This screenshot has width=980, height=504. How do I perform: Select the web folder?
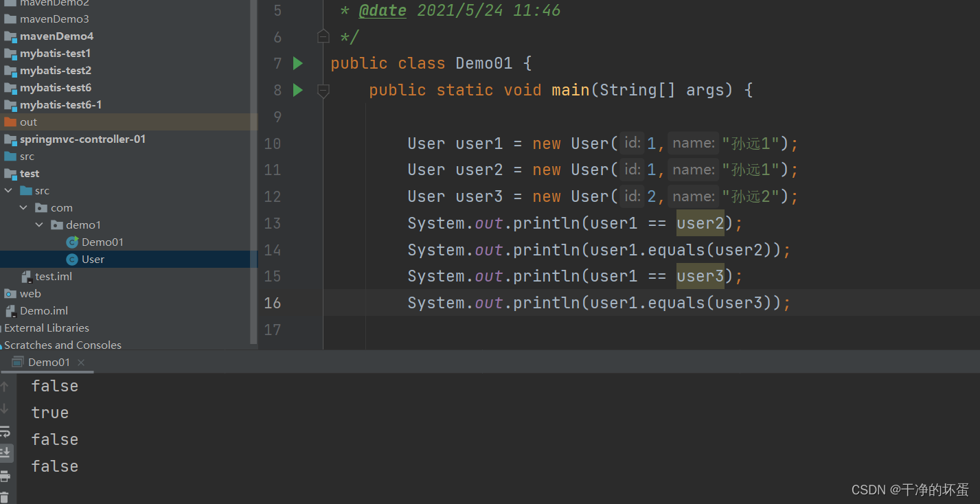coord(30,294)
